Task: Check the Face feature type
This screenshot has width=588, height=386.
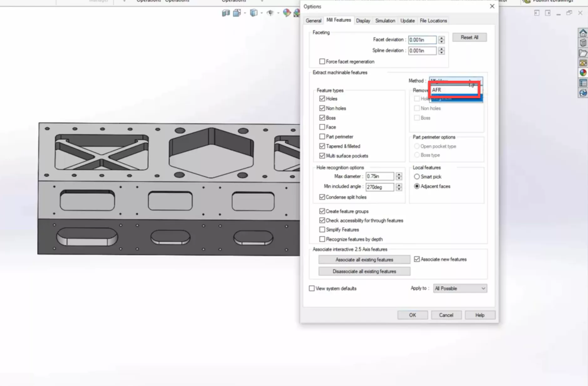Action: pyautogui.click(x=322, y=127)
